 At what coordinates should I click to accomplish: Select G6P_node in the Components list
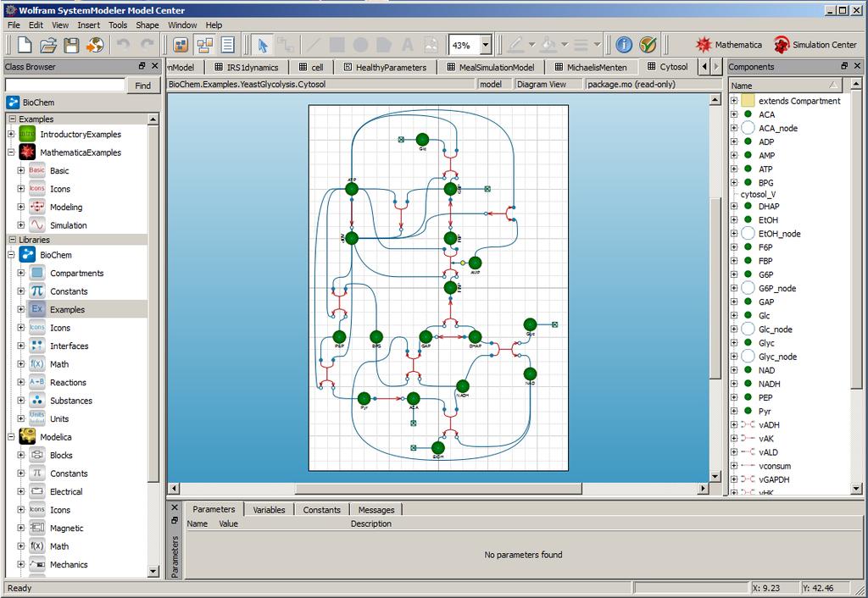[x=777, y=288]
